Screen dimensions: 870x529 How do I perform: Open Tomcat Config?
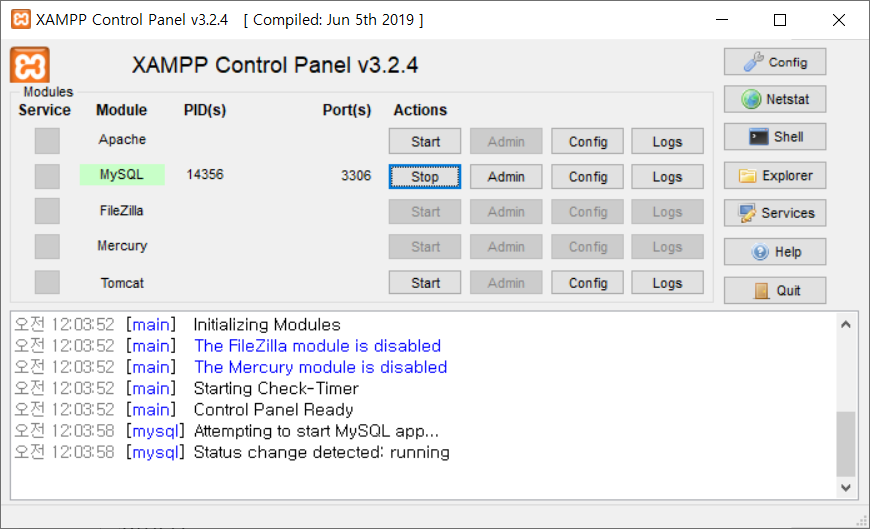[588, 283]
